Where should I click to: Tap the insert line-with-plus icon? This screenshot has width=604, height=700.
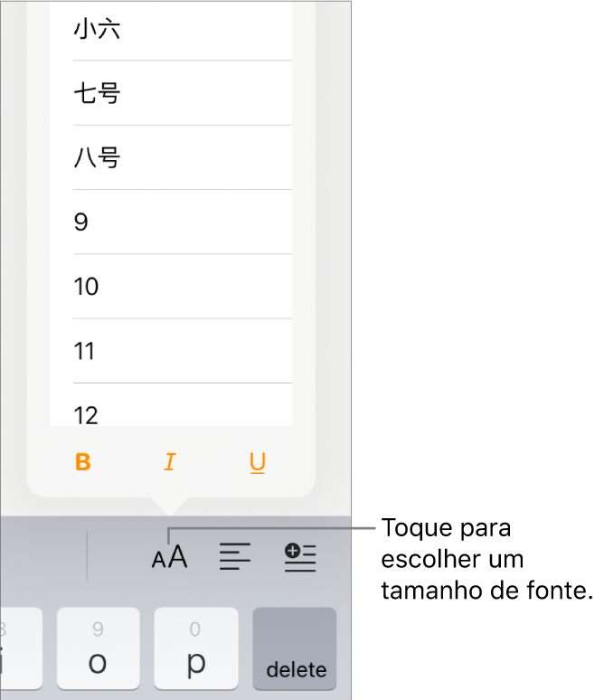tap(300, 557)
